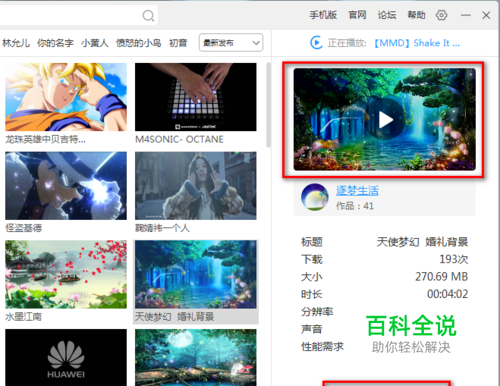Play the 天使梦幻 preview video
Screen dimensions: 500x386
(386, 120)
